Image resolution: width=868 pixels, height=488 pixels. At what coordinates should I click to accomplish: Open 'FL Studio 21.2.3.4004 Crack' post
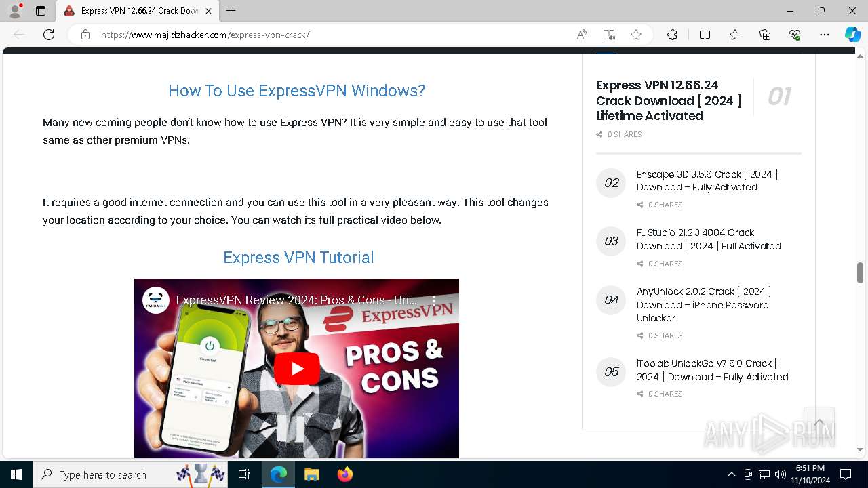pyautogui.click(x=709, y=239)
